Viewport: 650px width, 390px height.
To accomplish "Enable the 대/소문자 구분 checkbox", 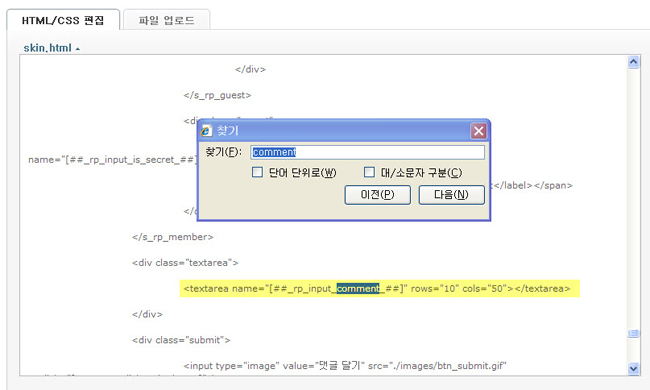I will (x=369, y=172).
